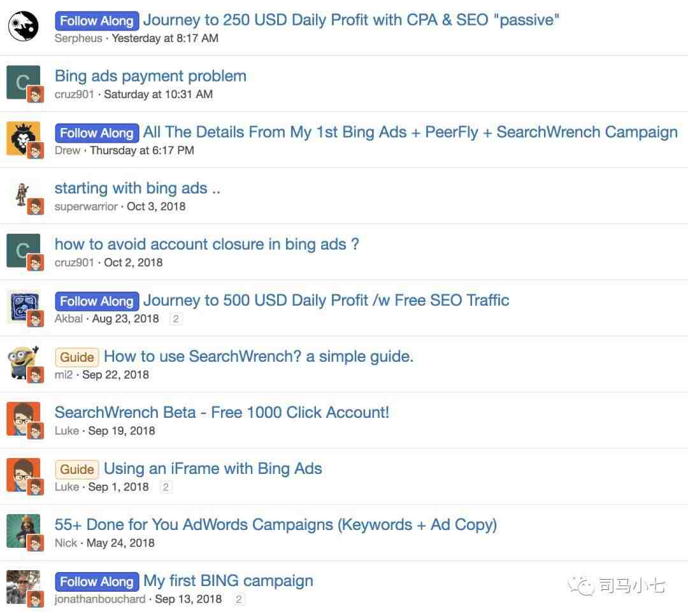Image resolution: width=688 pixels, height=616 pixels.
Task: Click cruz901's avatar on Bing payment thread
Action: (x=22, y=81)
